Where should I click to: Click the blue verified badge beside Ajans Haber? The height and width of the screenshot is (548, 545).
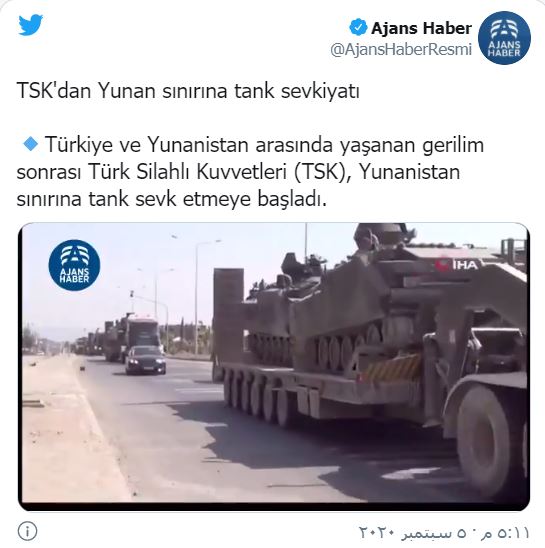358,28
